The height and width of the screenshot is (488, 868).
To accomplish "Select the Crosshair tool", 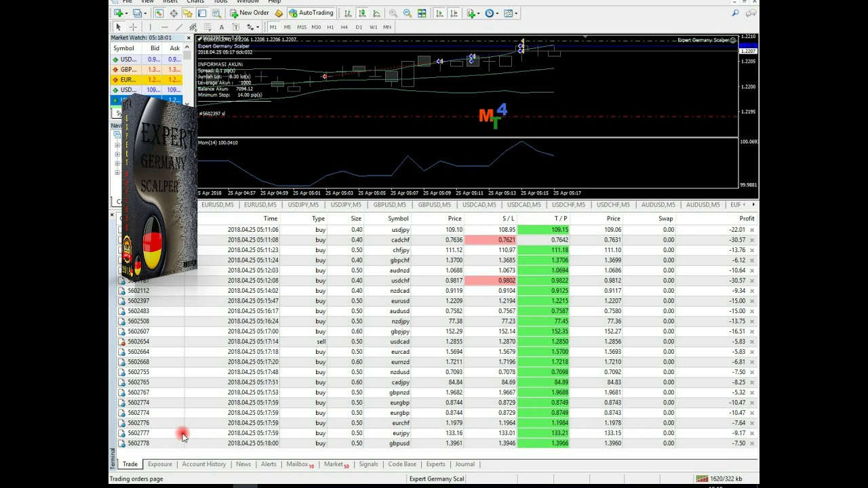I will 133,27.
